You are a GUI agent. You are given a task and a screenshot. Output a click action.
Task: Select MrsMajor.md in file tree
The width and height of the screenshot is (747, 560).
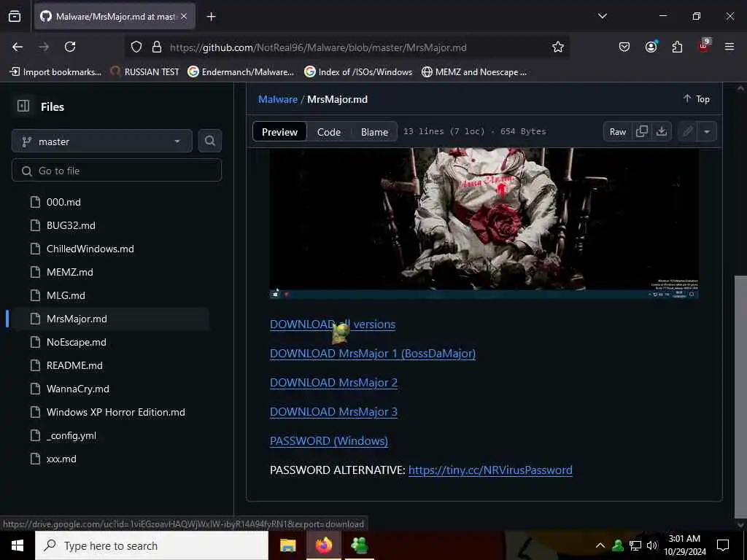click(x=77, y=319)
